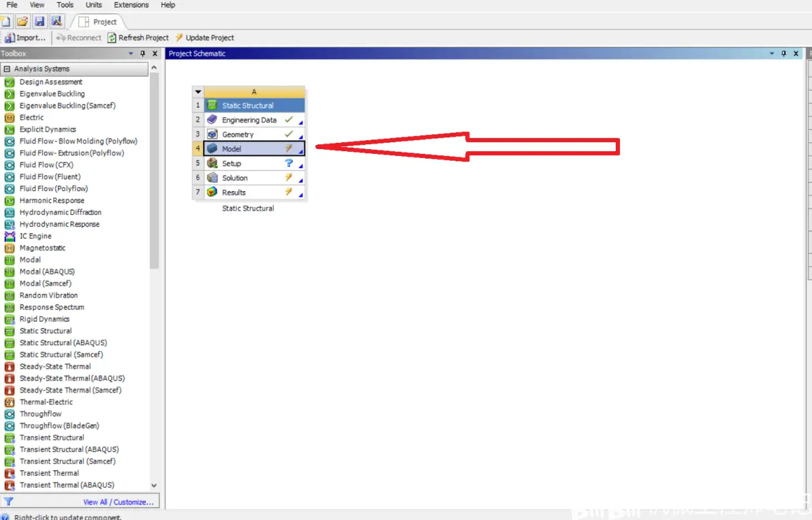Select the Setup cell
The image size is (812, 520).
pos(254,163)
